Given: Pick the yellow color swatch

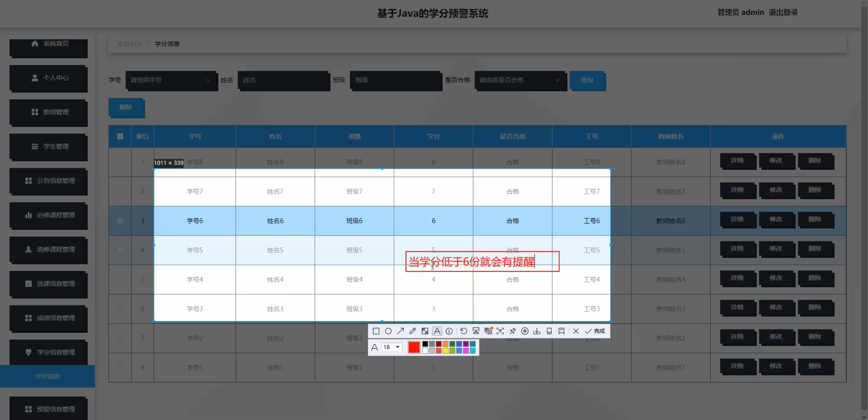Looking at the screenshot, I should click(x=445, y=351).
